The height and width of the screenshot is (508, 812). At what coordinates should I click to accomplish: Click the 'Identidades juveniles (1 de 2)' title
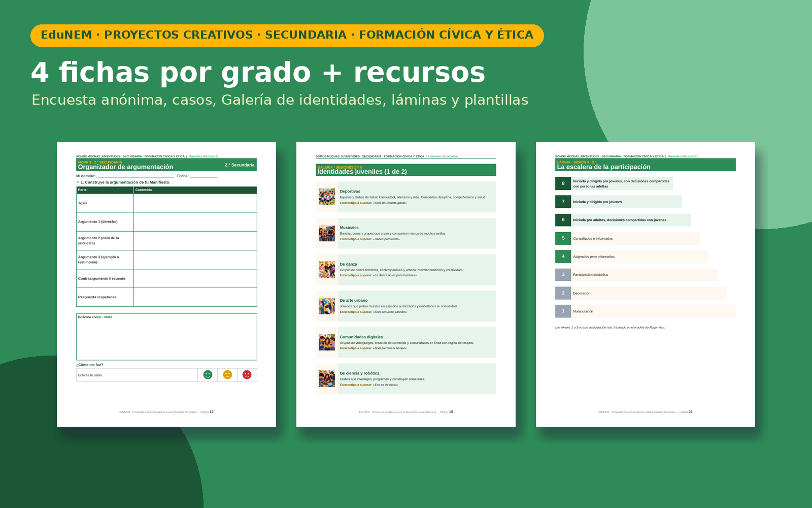coord(362,172)
